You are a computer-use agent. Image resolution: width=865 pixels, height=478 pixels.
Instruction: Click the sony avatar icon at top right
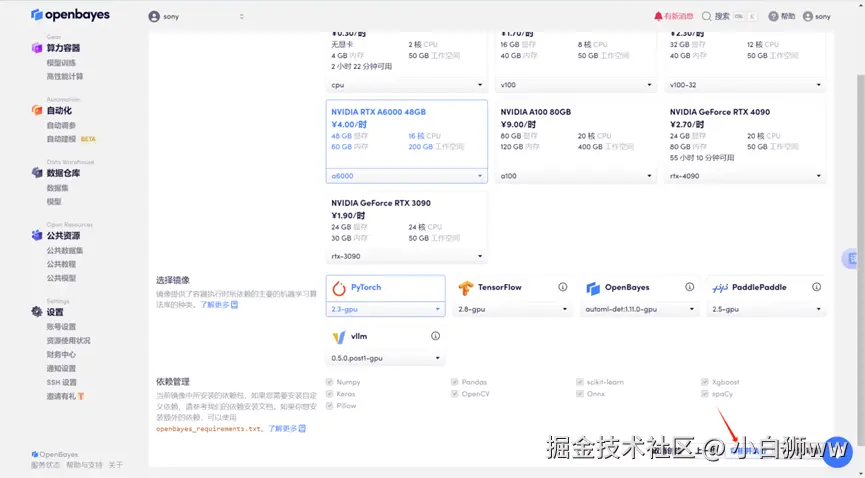[x=808, y=17]
